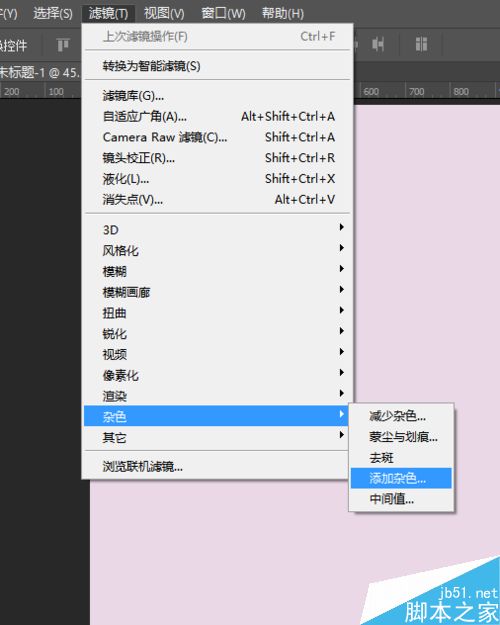
Task: Expand the 风格化 submenu
Action: (217, 250)
